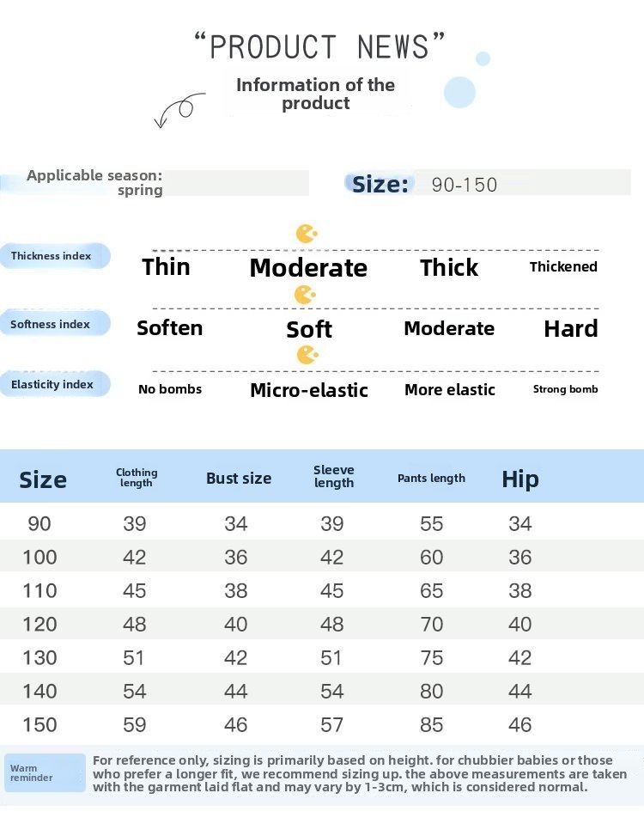
Task: Click the Bust size column header
Action: click(x=239, y=479)
